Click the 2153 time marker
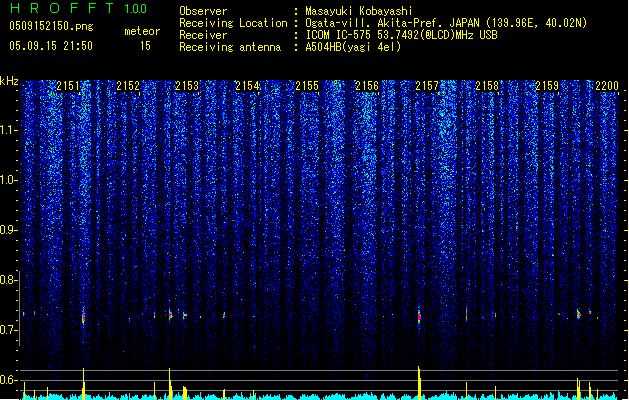Image resolution: width=629 pixels, height=400 pixels. [187, 85]
